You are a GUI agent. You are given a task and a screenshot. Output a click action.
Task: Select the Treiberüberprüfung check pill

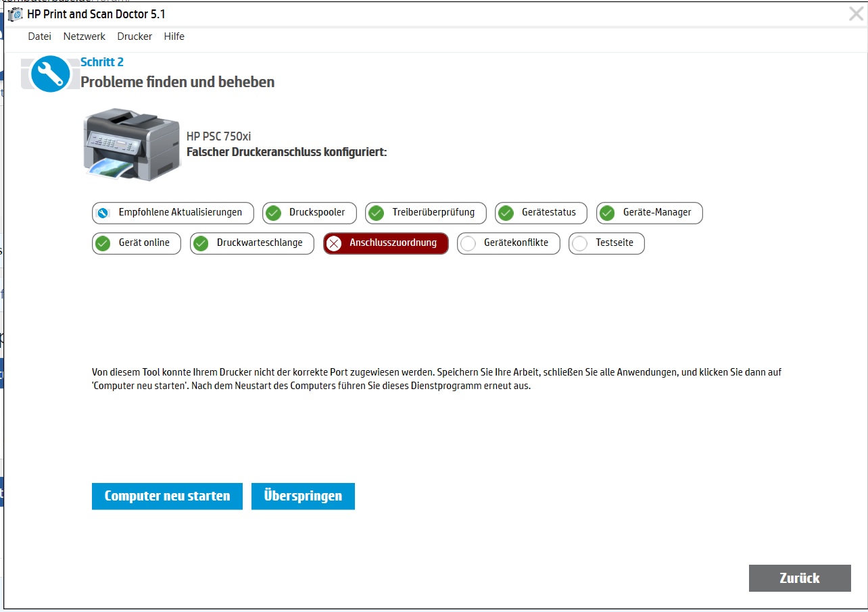426,213
